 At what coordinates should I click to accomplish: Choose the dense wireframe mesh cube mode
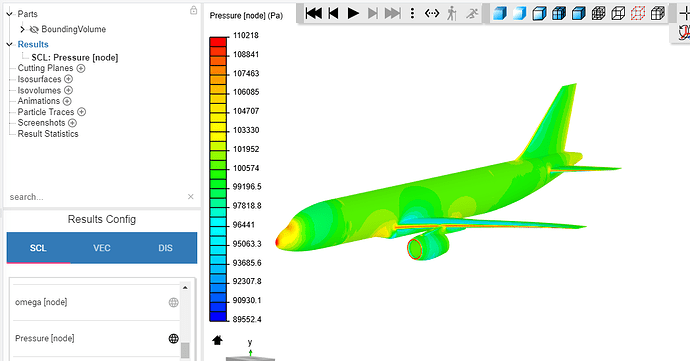point(598,13)
